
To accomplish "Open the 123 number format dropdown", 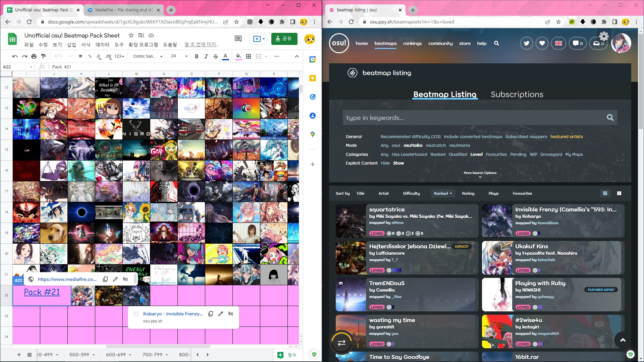I will tap(119, 56).
